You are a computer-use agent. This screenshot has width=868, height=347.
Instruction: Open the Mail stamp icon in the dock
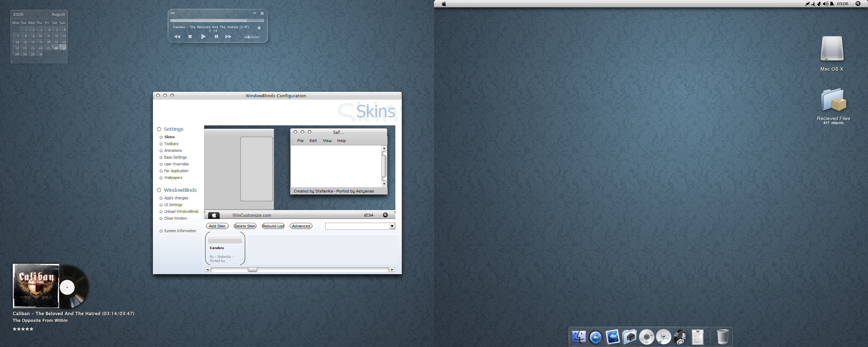pyautogui.click(x=613, y=337)
